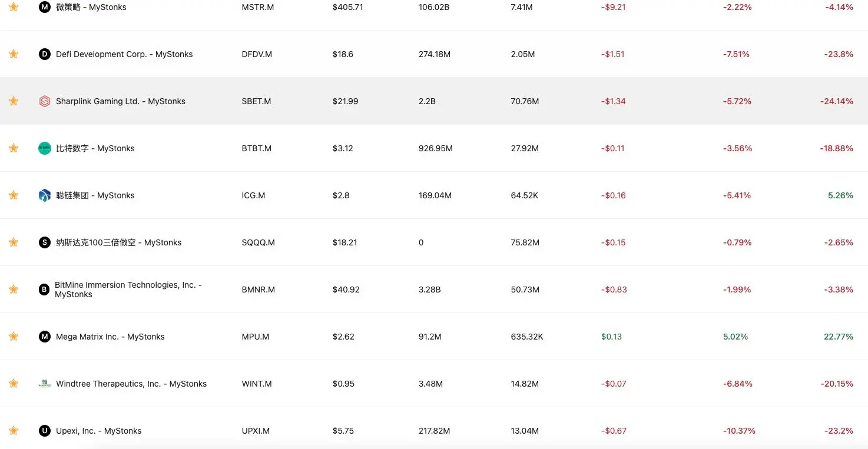Click the black B icon for BitMine

[x=44, y=290]
